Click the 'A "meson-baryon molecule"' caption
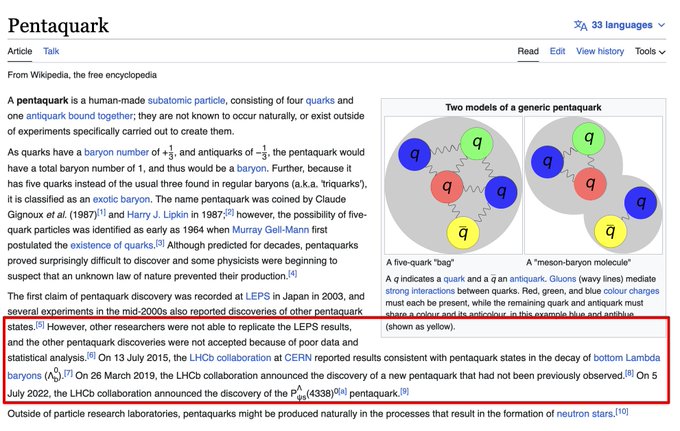The width and height of the screenshot is (680, 431). pyautogui.click(x=579, y=262)
